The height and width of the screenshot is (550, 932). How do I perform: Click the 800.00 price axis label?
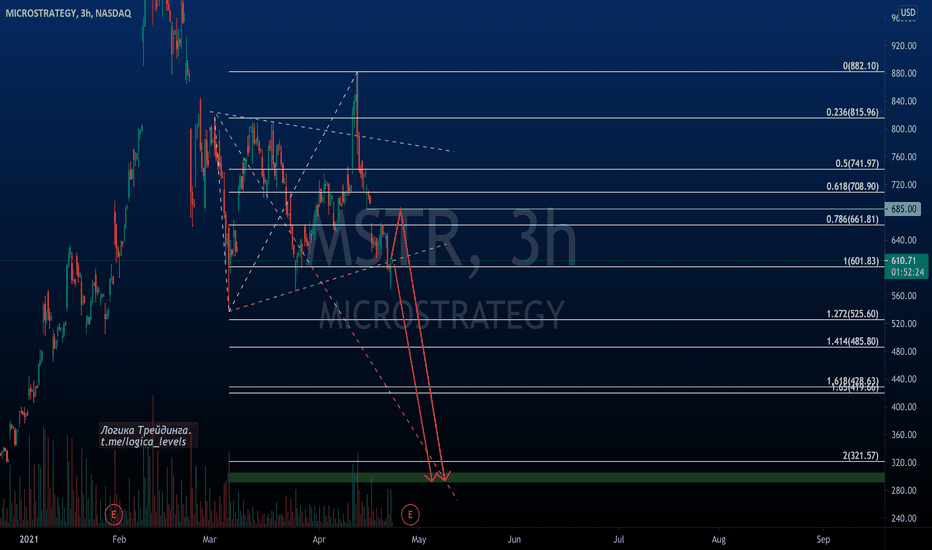point(903,129)
